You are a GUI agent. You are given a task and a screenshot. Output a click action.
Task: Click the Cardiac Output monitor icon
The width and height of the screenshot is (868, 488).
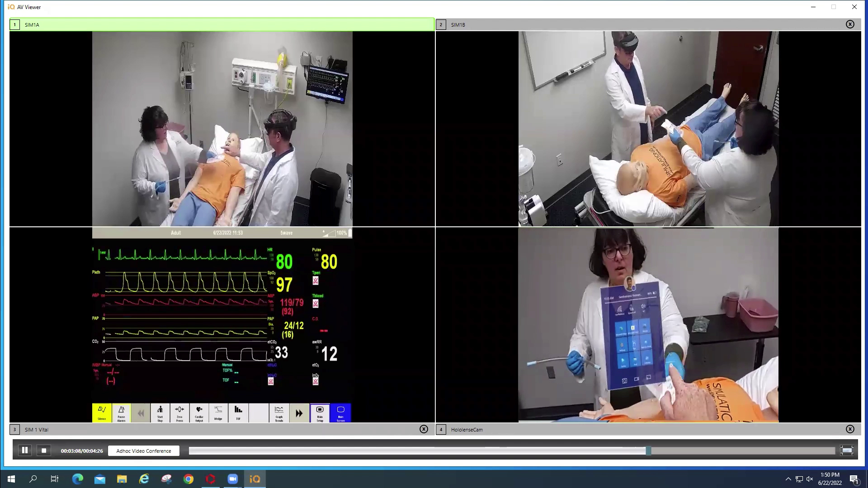tap(199, 413)
